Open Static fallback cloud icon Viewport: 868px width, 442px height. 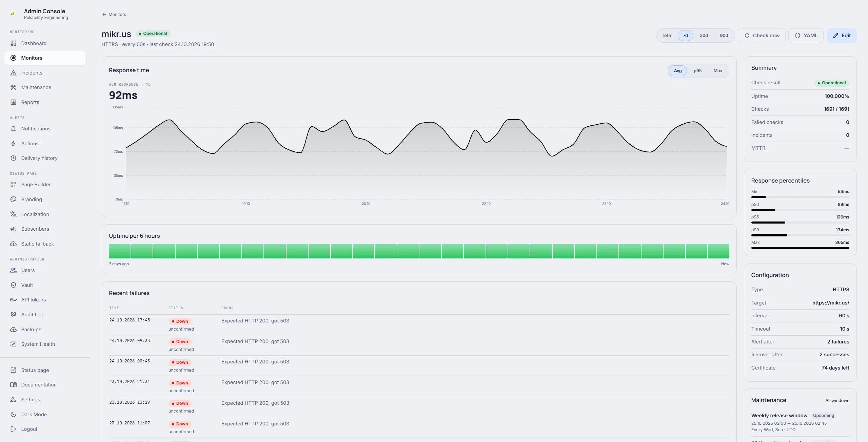[x=13, y=244]
